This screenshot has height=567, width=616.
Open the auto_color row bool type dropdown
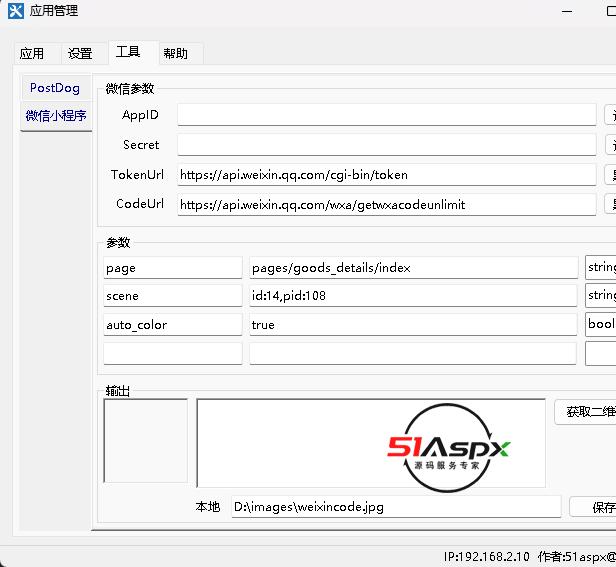point(601,324)
